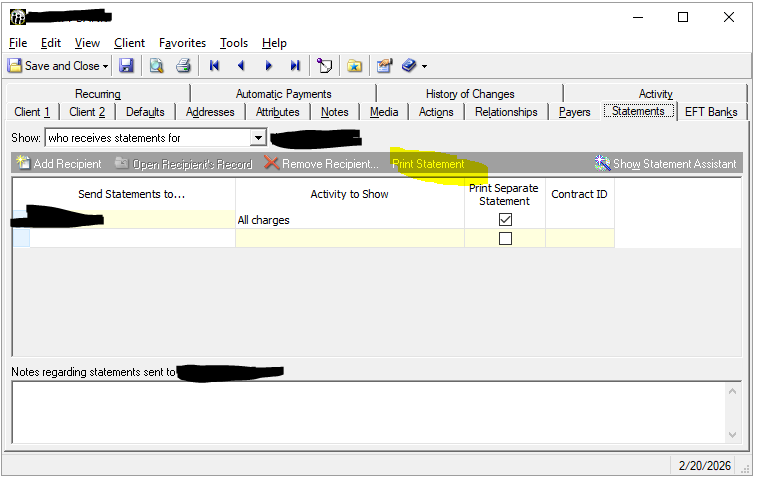
Task: Click the All charges activity cell
Action: click(x=349, y=220)
